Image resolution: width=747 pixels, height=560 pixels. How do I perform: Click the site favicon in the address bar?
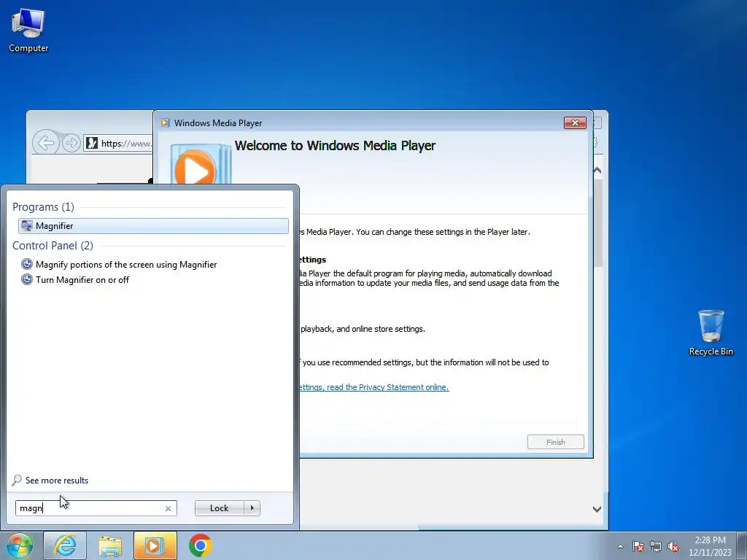[92, 143]
